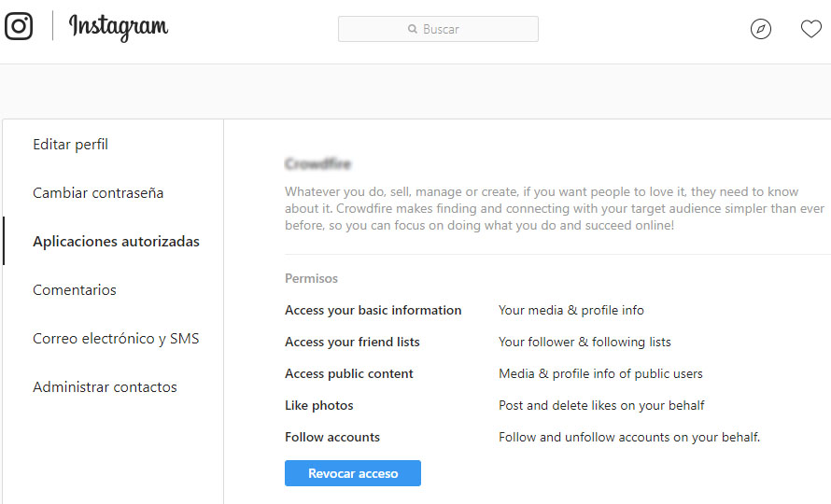Click the Instagram wordmark logo
Viewport: 831px width, 504px height.
pos(119,28)
